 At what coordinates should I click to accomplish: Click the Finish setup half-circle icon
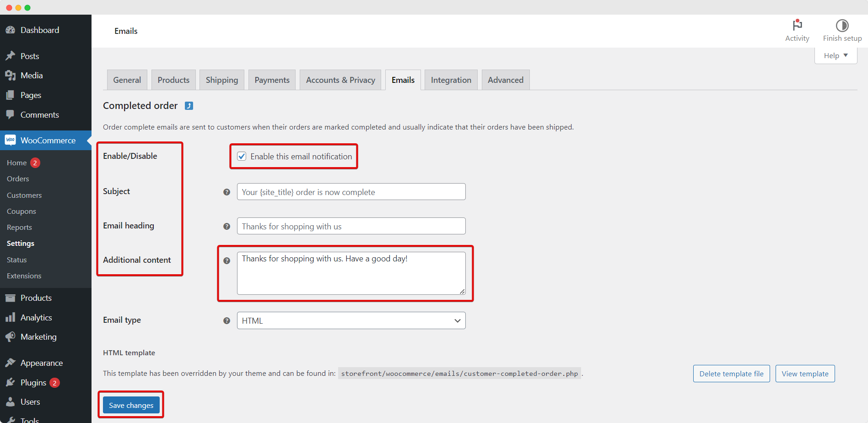[842, 25]
